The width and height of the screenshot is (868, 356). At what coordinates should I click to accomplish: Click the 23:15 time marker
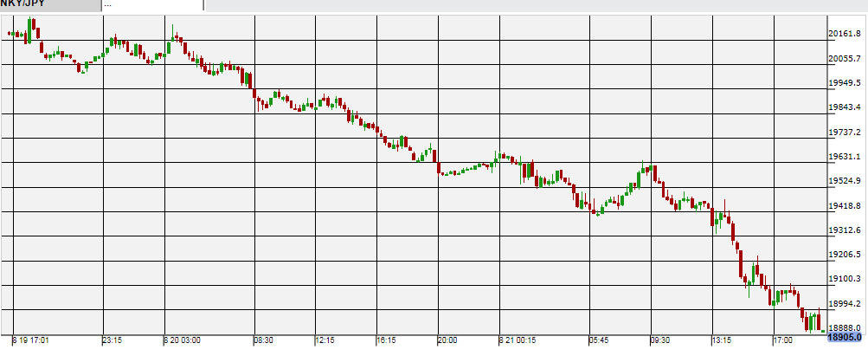pyautogui.click(x=114, y=340)
